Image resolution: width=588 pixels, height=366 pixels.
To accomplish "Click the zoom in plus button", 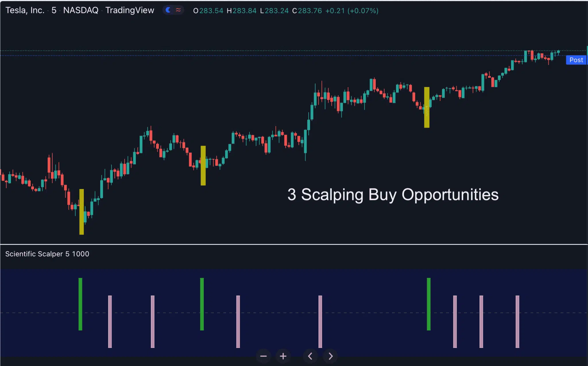I will point(283,356).
